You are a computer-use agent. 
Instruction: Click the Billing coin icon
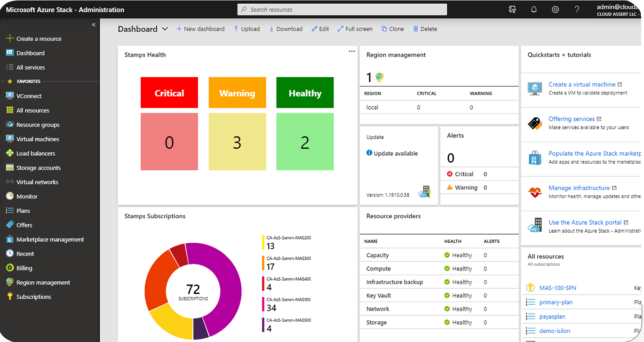9,268
